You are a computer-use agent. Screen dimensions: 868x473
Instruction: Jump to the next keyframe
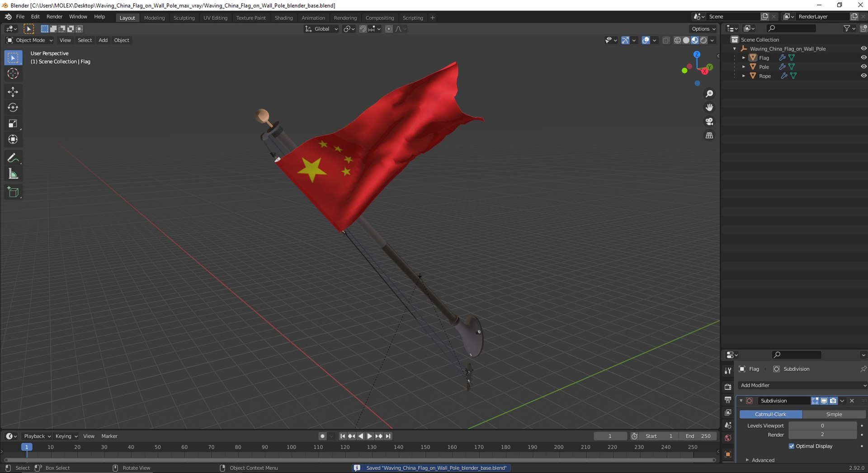[379, 436]
